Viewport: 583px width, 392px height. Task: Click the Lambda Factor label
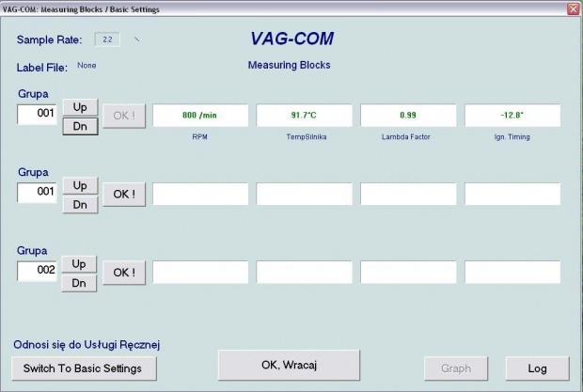[405, 136]
